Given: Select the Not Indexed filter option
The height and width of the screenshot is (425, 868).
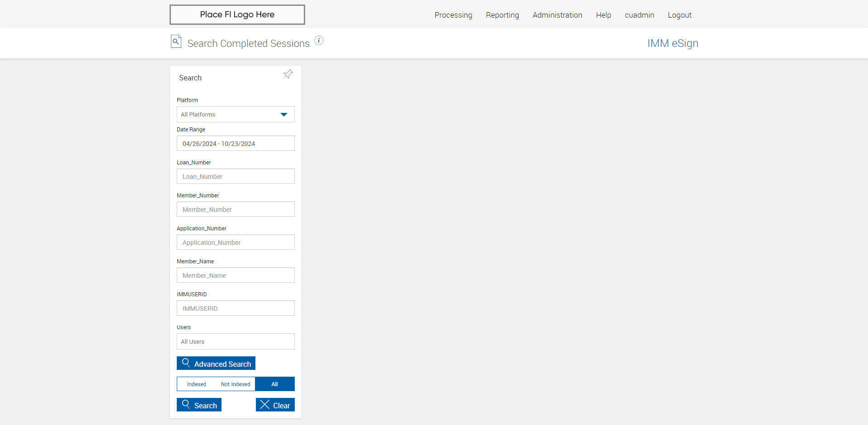Looking at the screenshot, I should coord(236,384).
